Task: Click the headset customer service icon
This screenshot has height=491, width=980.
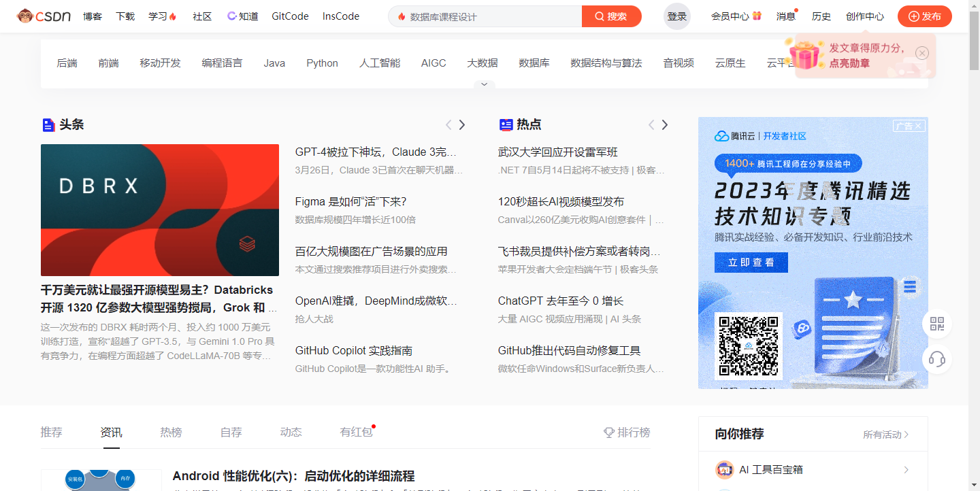Action: [x=937, y=358]
